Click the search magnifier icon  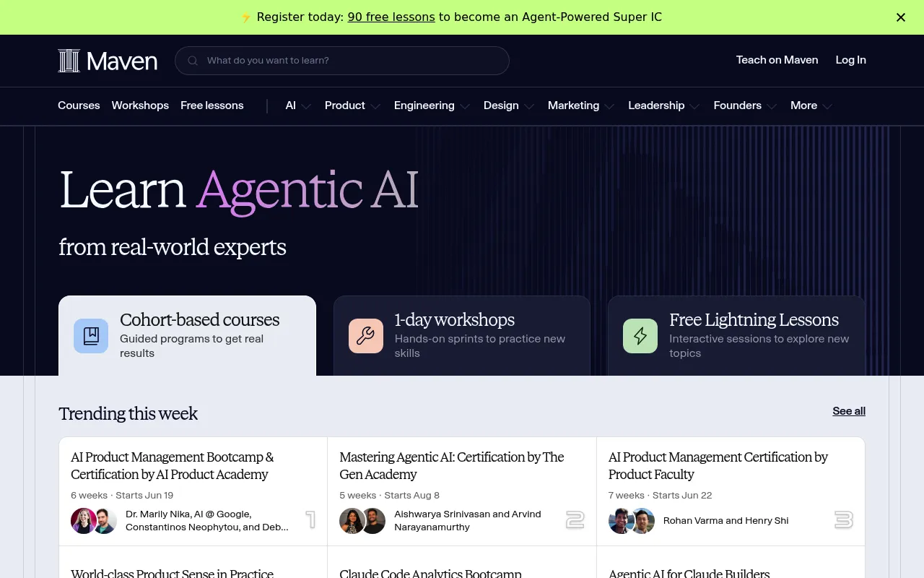(x=193, y=61)
